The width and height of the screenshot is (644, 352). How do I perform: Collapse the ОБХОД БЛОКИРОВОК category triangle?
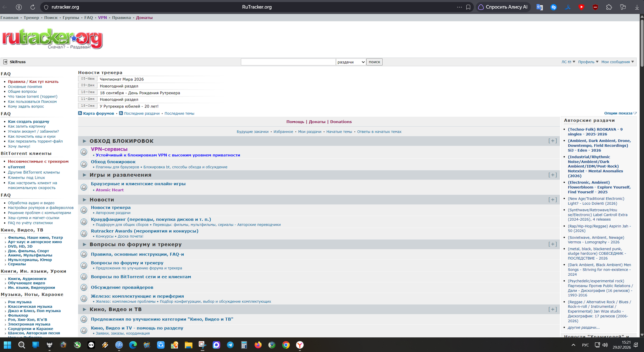point(84,141)
